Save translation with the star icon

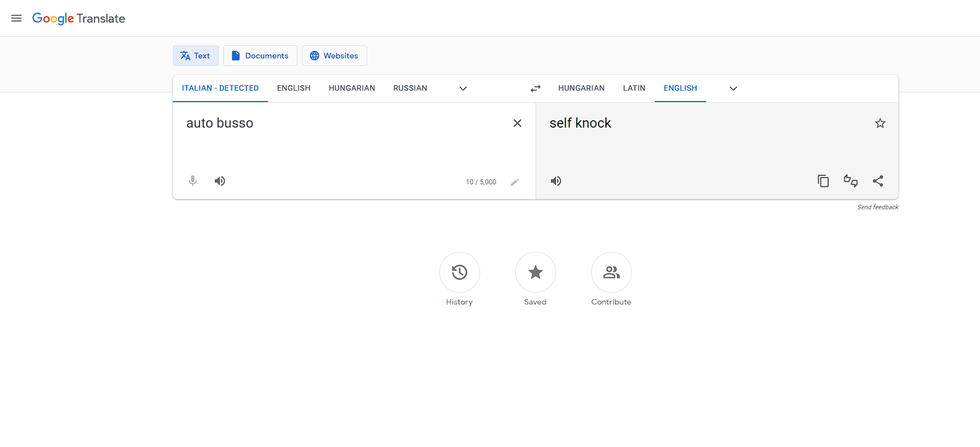pos(880,123)
